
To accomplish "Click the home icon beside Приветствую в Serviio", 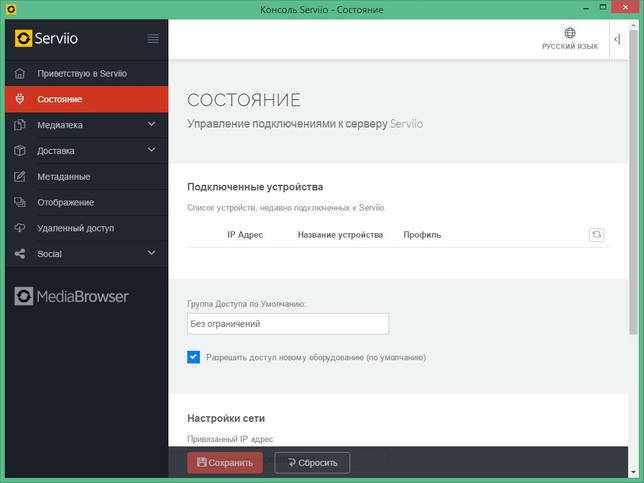I will [20, 74].
